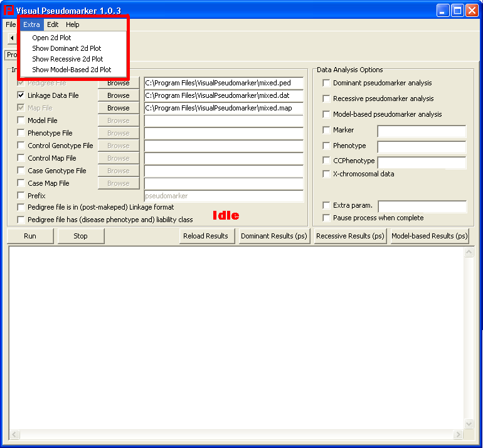The width and height of the screenshot is (483, 448).
Task: Check the Control Genotype File option
Action: [x=21, y=146]
